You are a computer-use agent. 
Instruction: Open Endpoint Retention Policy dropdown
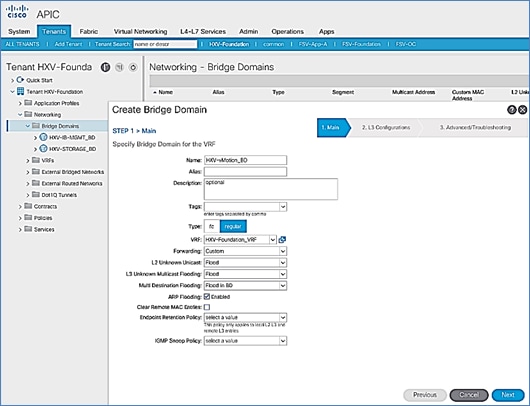pos(283,317)
